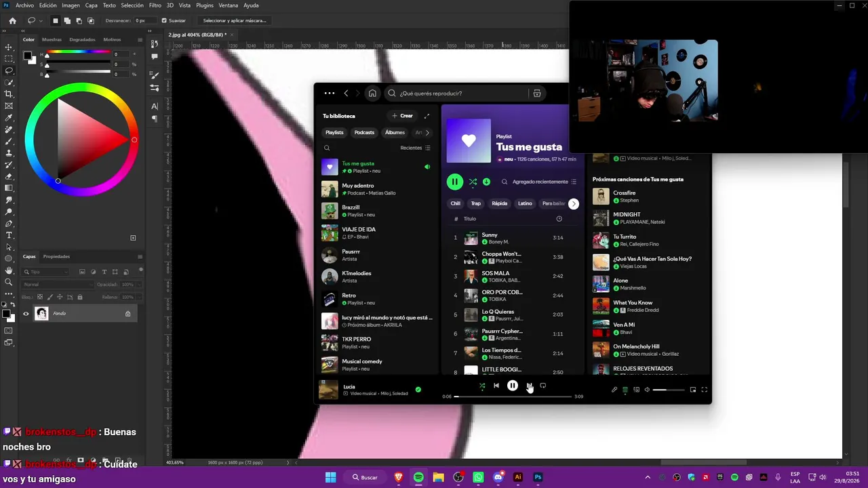Viewport: 868px width, 488px height.
Task: Open Illustrator from the taskbar
Action: coord(518,477)
